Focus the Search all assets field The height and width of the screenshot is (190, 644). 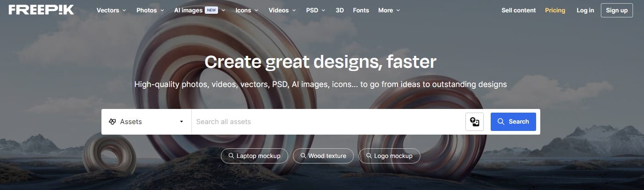coord(328,122)
